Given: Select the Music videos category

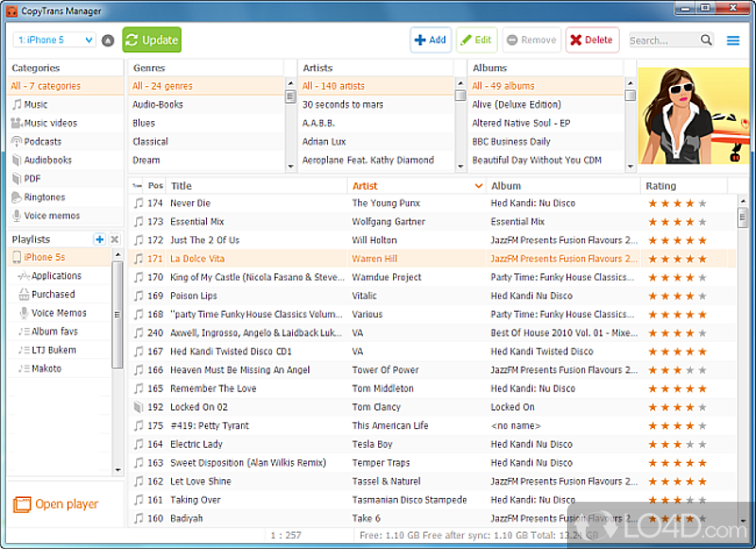Looking at the screenshot, I should coord(65,123).
